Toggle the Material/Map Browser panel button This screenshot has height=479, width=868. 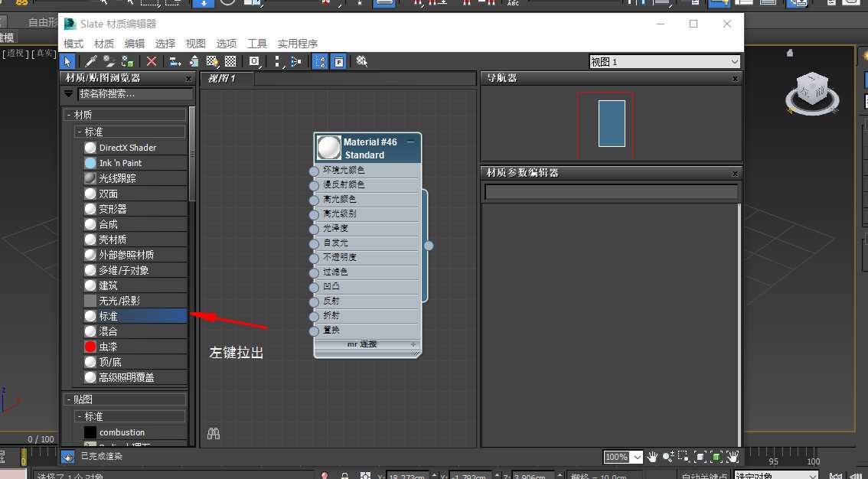[x=321, y=61]
